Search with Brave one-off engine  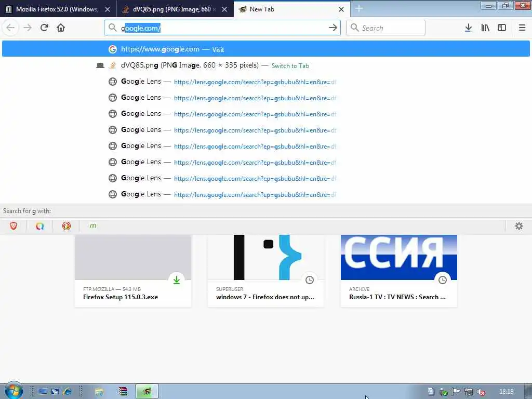[13, 226]
